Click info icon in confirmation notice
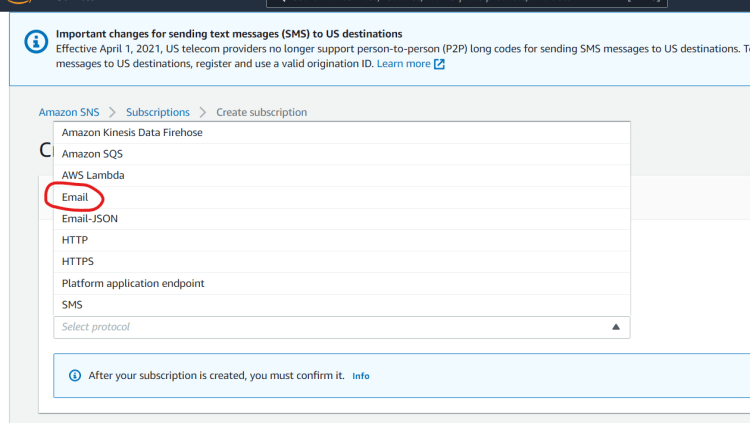Viewport: 750px width, 423px height. tap(75, 376)
